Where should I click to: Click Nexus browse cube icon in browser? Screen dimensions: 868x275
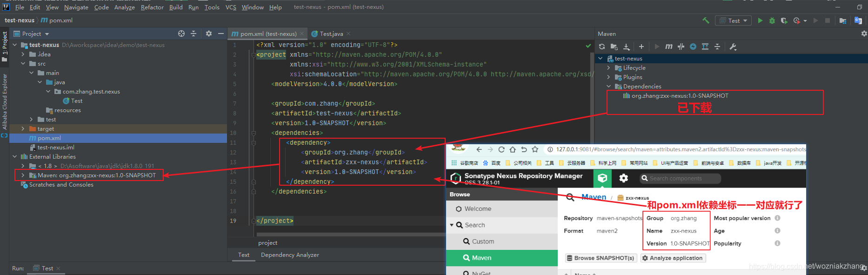(602, 178)
